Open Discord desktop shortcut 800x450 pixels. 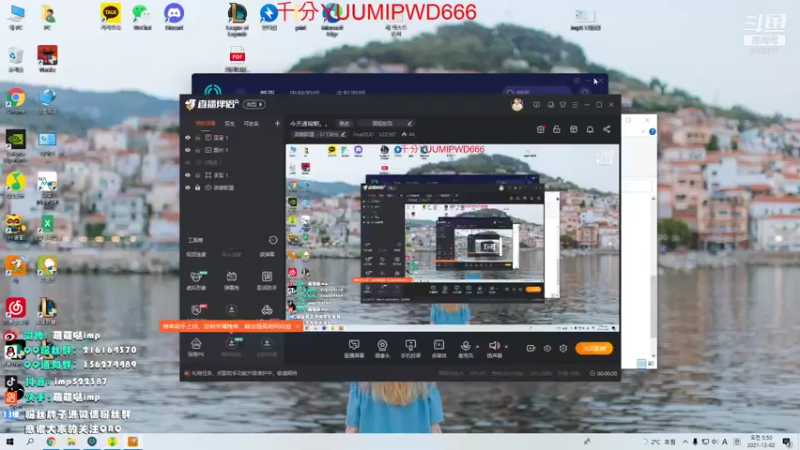click(x=174, y=17)
